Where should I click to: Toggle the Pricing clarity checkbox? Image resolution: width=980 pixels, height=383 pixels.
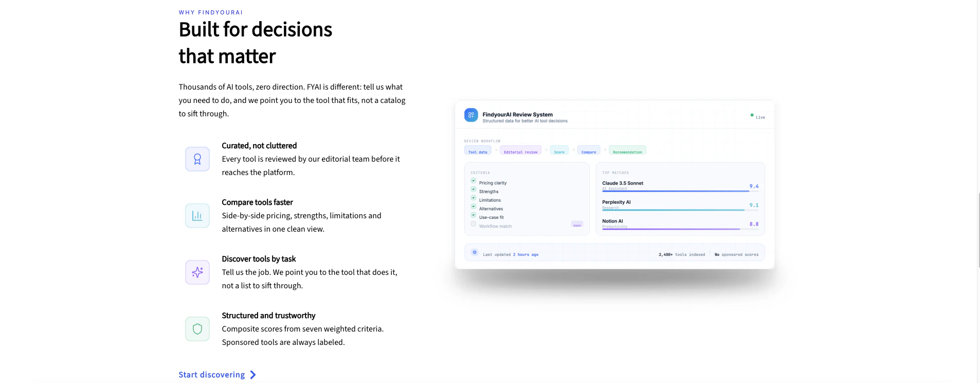click(x=474, y=181)
